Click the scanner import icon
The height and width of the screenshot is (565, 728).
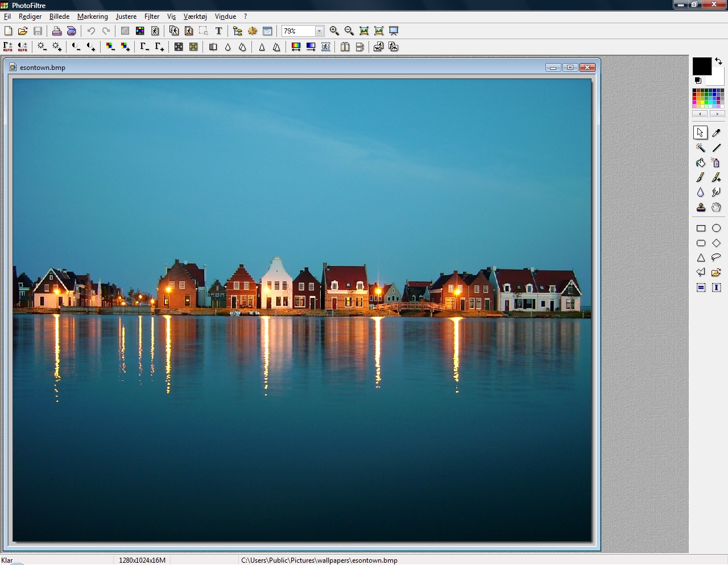coord(72,31)
